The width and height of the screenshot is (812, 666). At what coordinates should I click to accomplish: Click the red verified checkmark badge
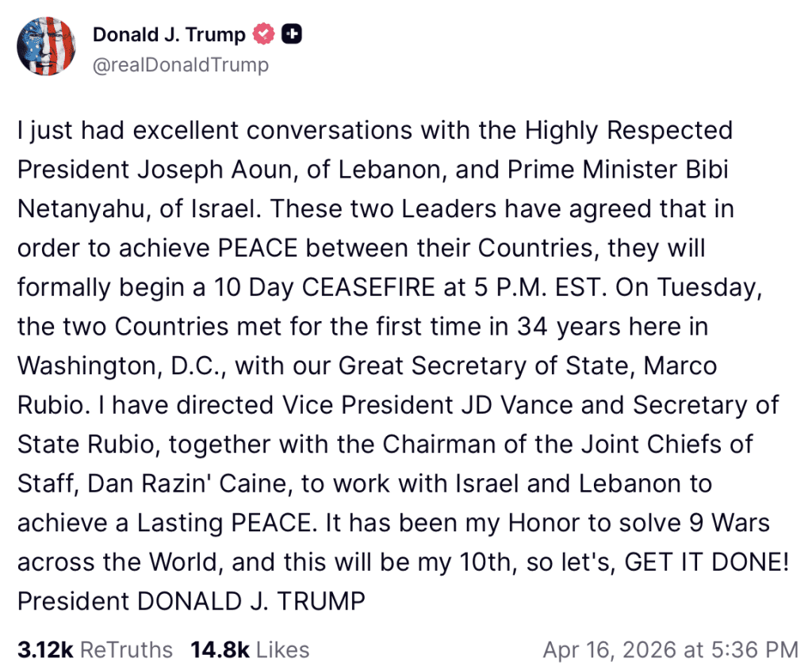pyautogui.click(x=263, y=35)
